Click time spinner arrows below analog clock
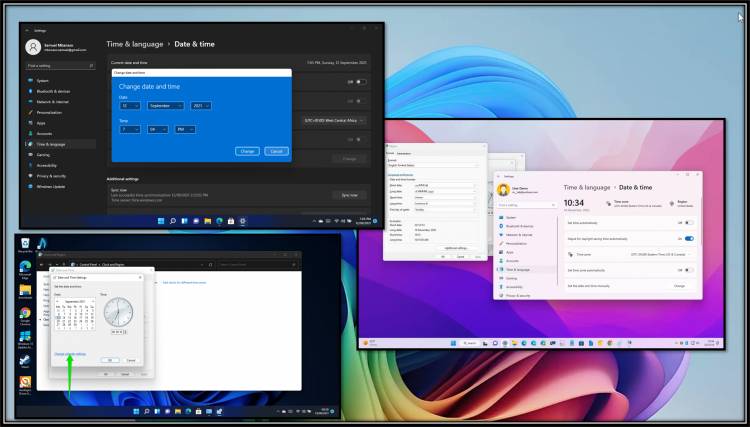Viewport: 750px width, 427px height. point(125,332)
